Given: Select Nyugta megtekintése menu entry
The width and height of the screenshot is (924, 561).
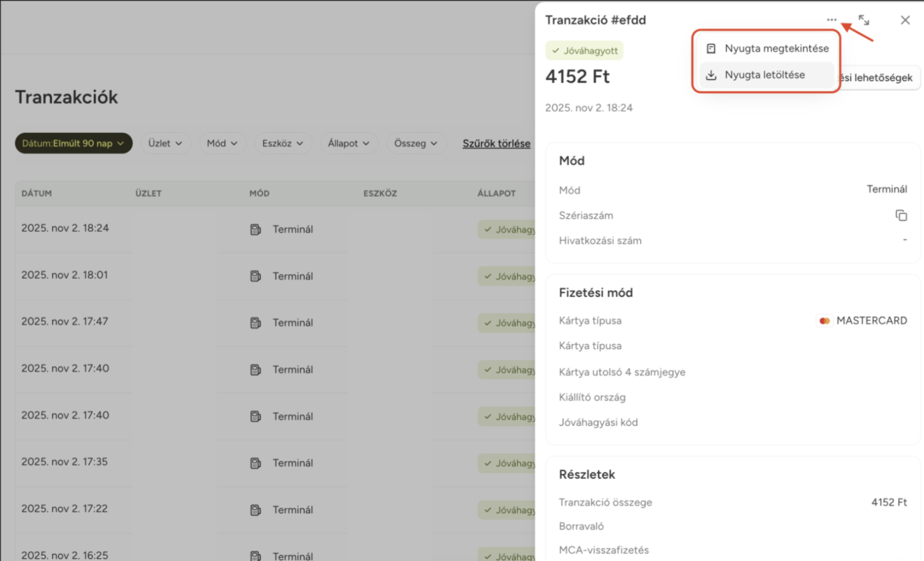Looking at the screenshot, I should tap(776, 49).
